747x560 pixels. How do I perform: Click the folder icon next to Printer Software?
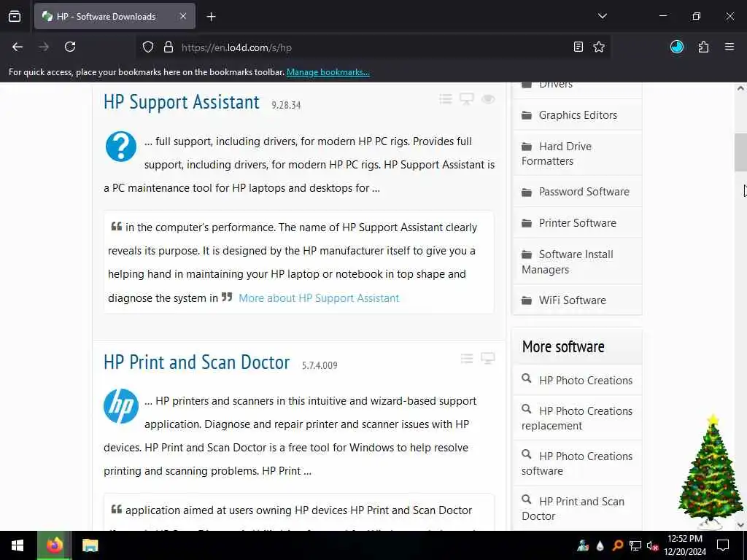(527, 223)
